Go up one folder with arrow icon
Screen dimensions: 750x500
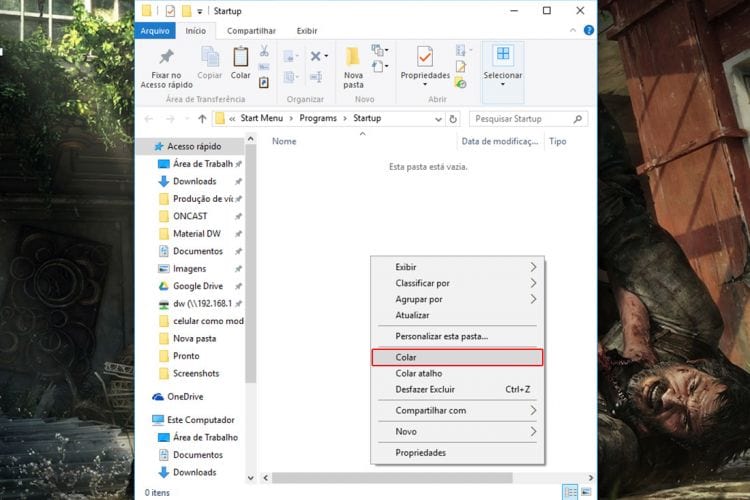202,119
